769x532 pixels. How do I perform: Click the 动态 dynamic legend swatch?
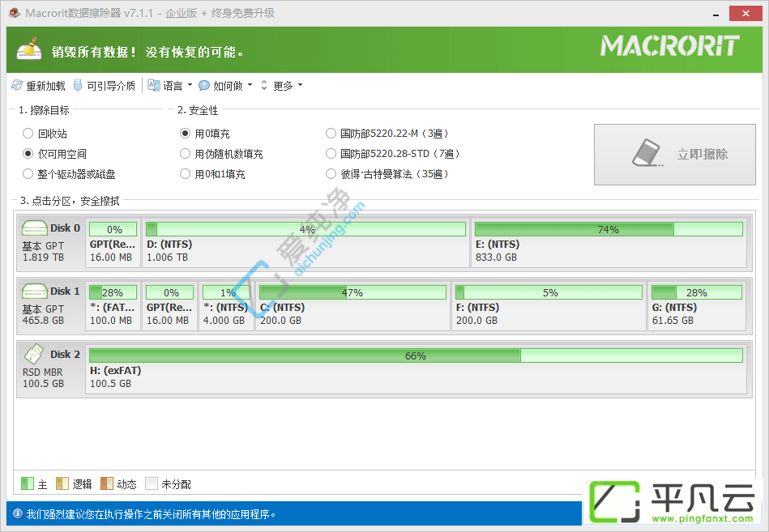pyautogui.click(x=107, y=483)
